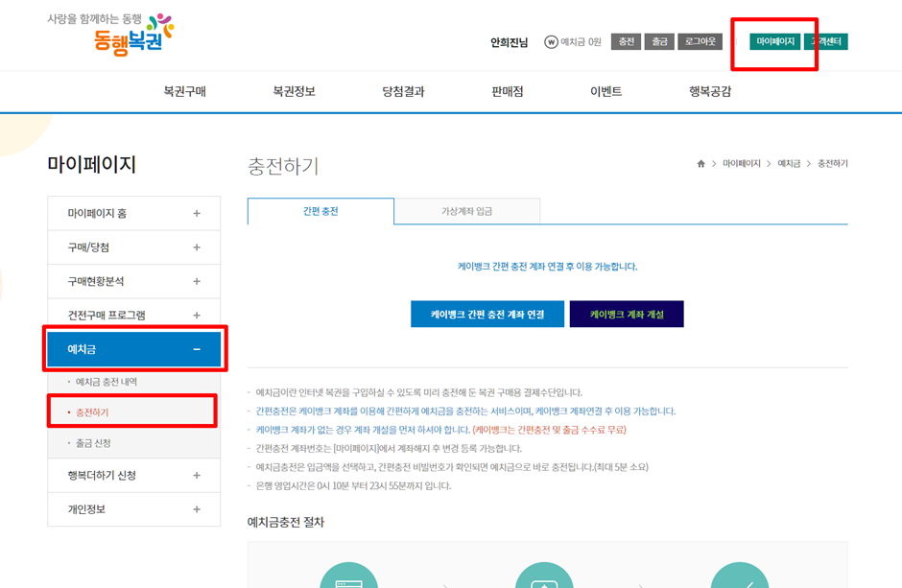Open the 복권구매 main menu
Viewport: 902px width, 588px height.
pos(184,91)
